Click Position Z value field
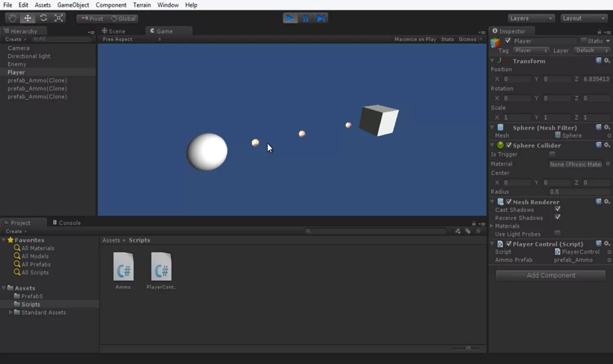The width and height of the screenshot is (613, 364). tap(596, 79)
